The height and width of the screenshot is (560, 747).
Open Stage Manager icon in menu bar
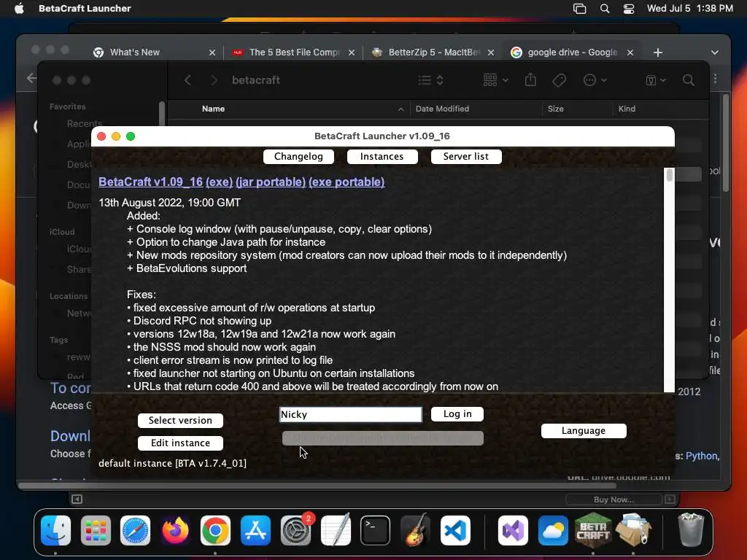[579, 9]
